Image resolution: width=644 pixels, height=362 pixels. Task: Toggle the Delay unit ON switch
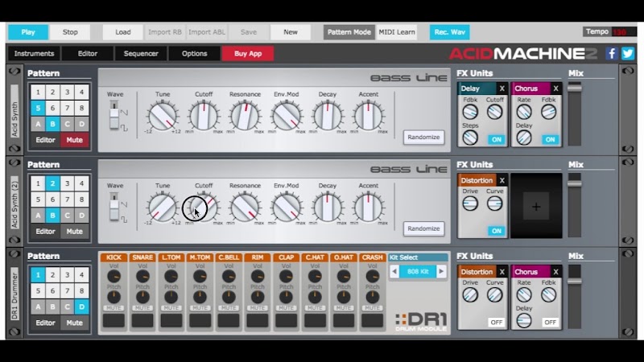(497, 139)
